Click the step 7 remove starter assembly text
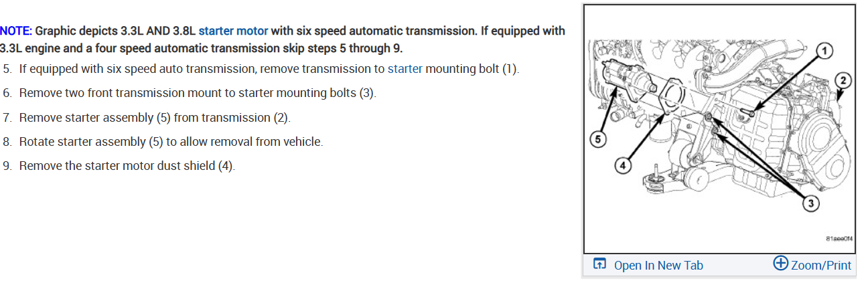The height and width of the screenshot is (285, 868). click(155, 118)
